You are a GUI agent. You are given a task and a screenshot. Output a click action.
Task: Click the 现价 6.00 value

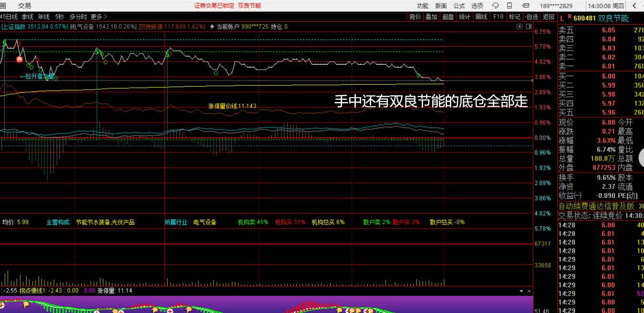click(x=608, y=122)
